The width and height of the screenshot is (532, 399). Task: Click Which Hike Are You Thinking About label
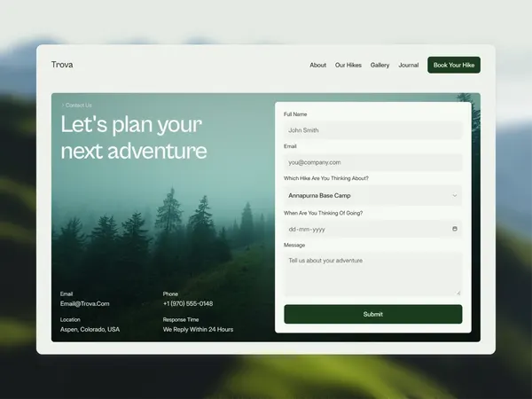tap(326, 178)
